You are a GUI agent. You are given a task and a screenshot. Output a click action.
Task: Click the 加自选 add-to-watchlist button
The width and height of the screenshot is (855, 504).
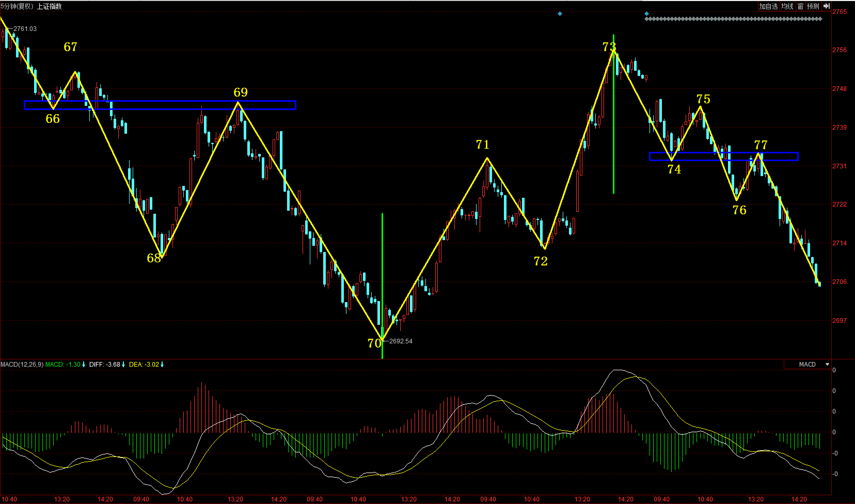[768, 6]
